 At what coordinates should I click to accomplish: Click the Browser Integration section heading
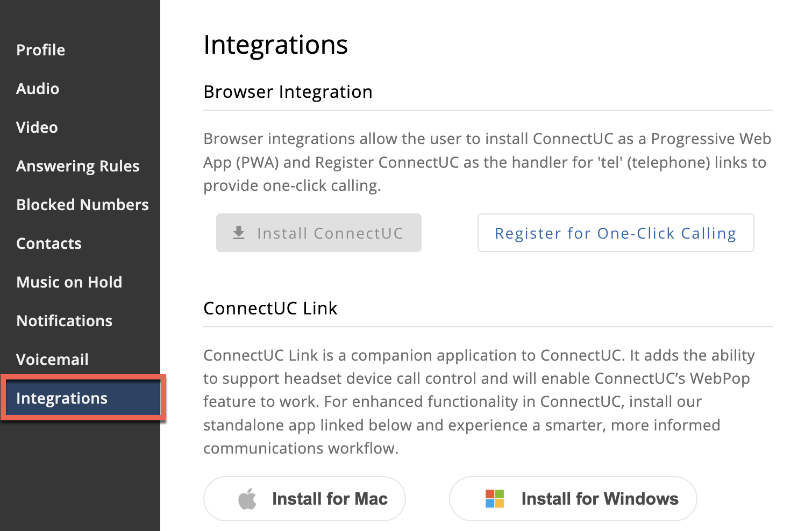click(x=288, y=92)
